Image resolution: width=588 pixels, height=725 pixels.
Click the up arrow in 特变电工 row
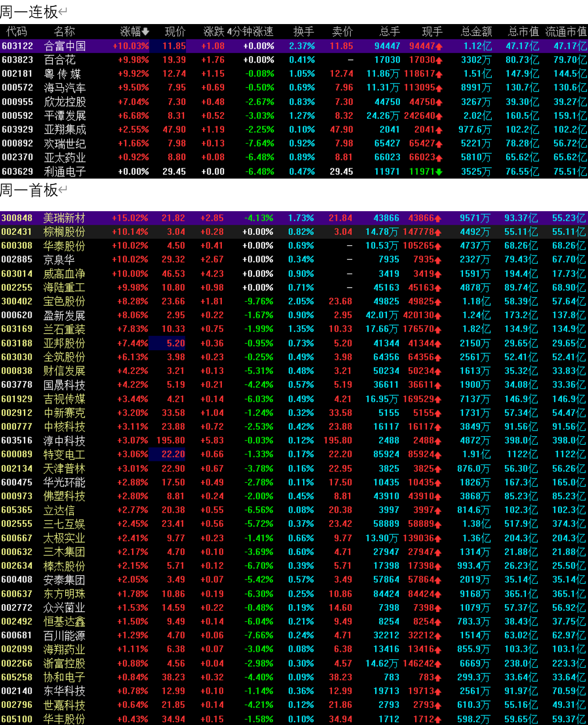tap(438, 455)
